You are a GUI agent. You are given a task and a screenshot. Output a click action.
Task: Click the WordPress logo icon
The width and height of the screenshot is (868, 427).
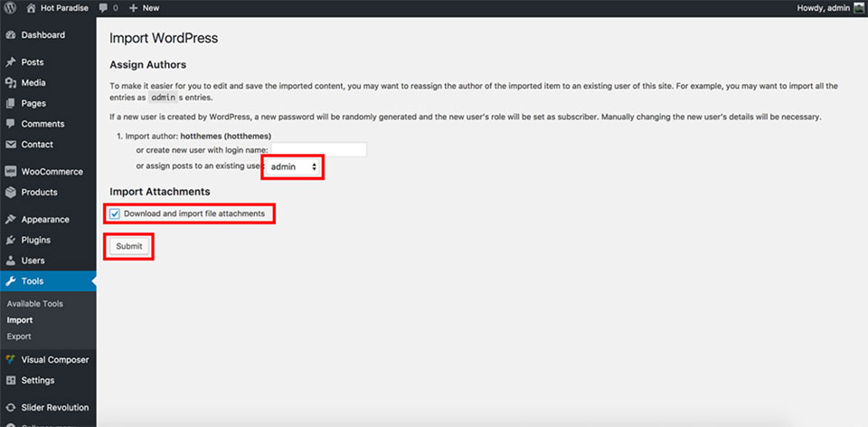click(x=11, y=8)
